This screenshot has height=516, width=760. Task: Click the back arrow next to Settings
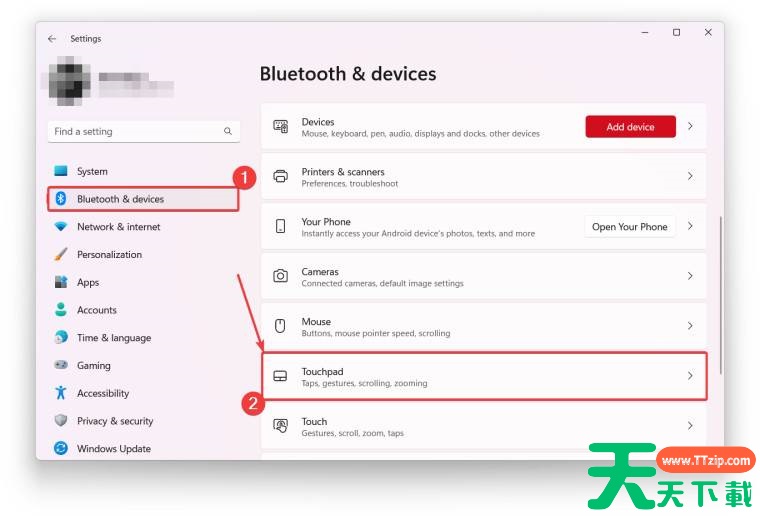52,39
